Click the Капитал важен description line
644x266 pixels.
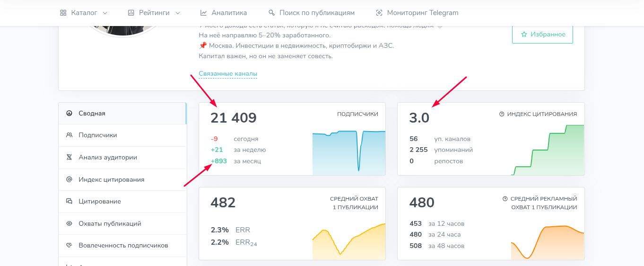coord(266,56)
